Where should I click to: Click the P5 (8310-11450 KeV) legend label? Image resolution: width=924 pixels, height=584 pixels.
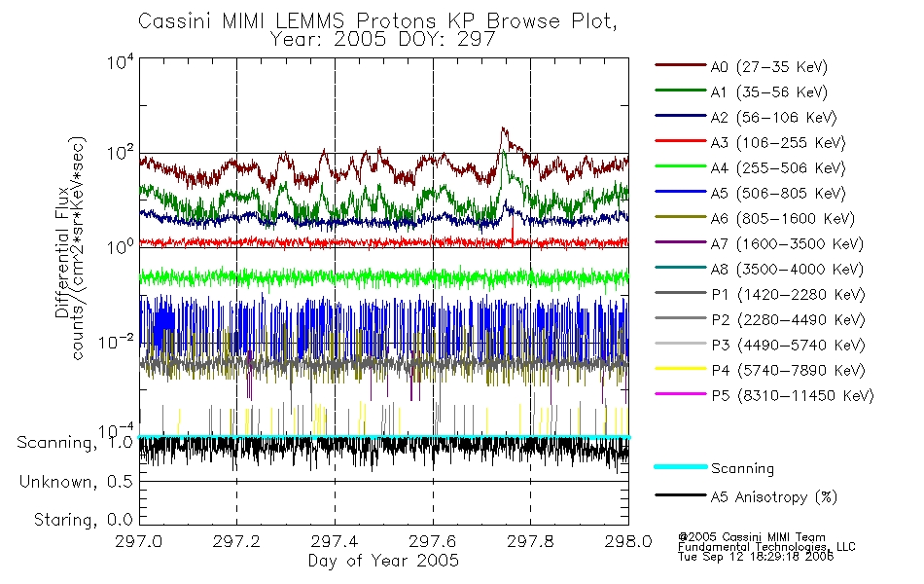click(793, 396)
